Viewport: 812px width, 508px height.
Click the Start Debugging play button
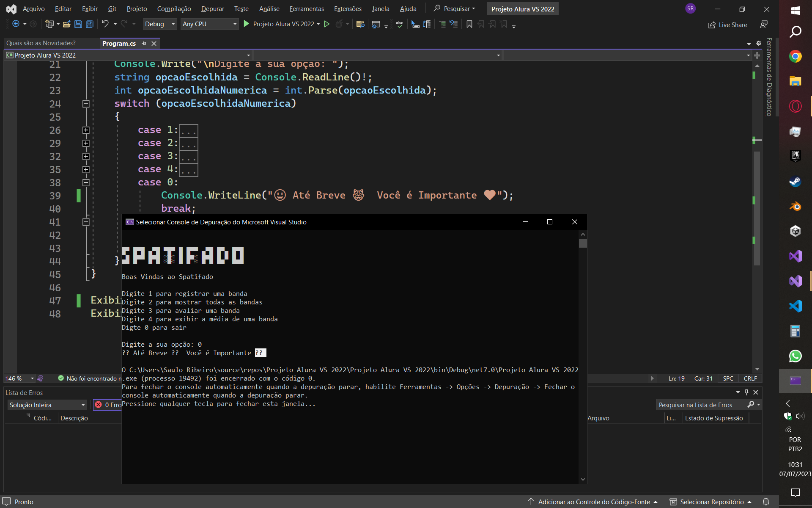tap(246, 24)
